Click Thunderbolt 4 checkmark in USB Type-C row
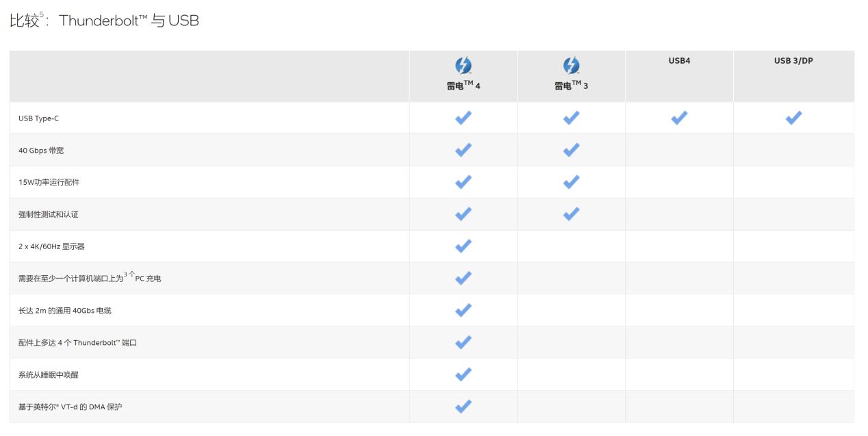The image size is (868, 436). coord(463,118)
